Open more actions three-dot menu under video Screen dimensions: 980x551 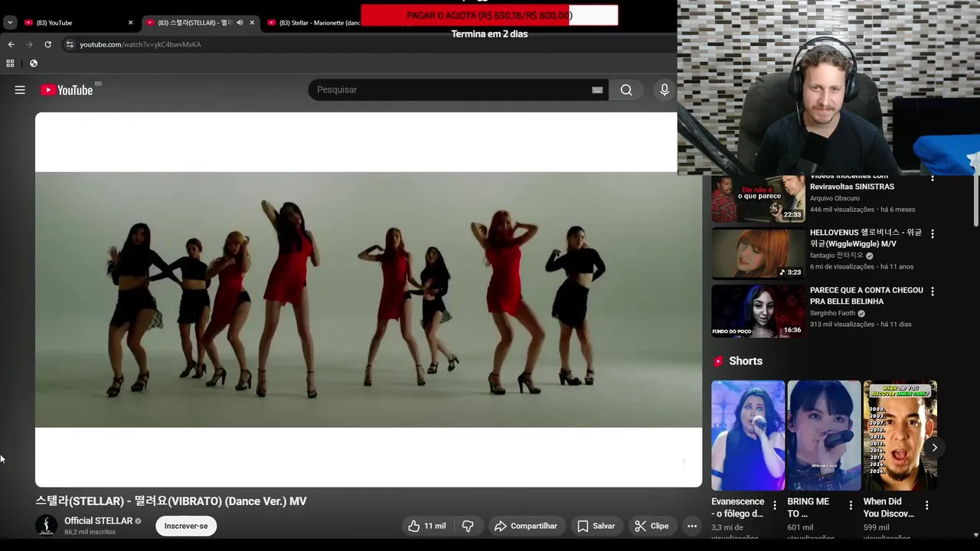[x=692, y=526]
